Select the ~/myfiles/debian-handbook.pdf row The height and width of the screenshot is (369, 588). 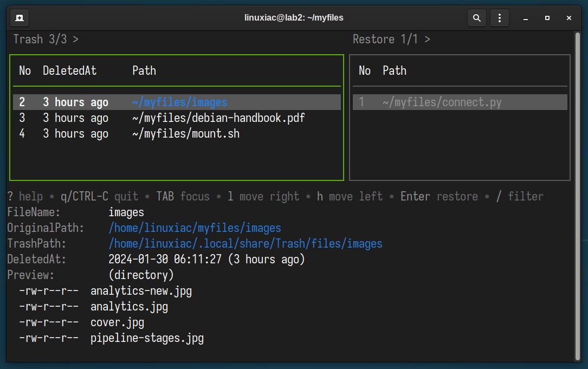coord(177,118)
